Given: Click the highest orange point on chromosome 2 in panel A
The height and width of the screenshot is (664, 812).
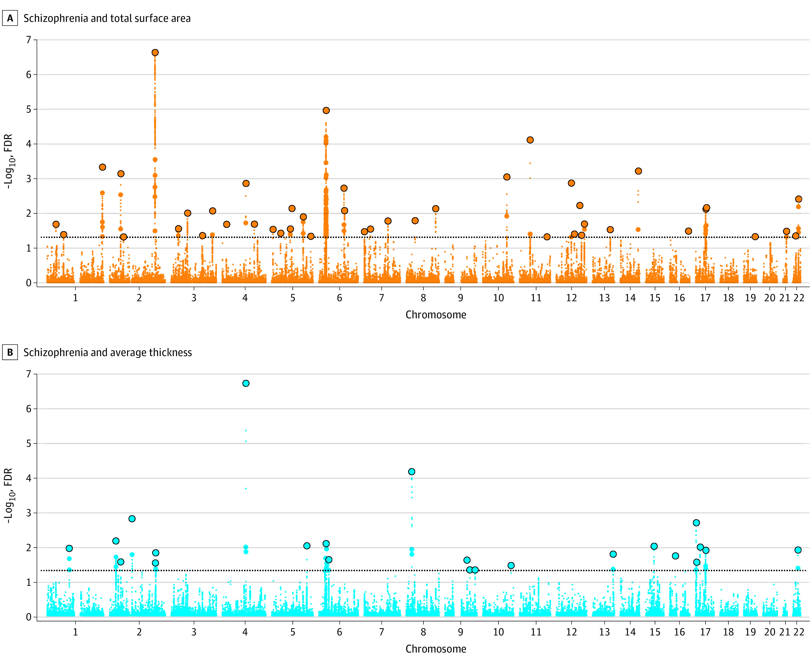Looking at the screenshot, I should (155, 52).
